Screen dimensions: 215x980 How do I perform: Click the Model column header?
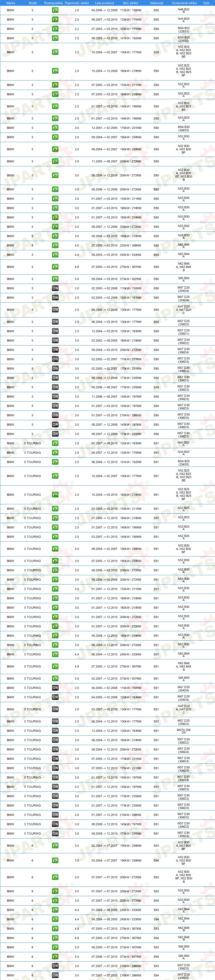(x=33, y=3)
